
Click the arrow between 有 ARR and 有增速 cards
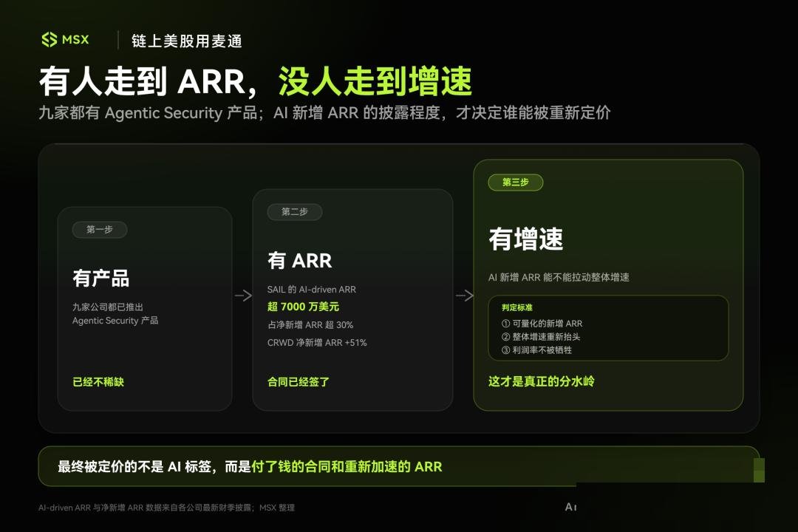pos(464,296)
